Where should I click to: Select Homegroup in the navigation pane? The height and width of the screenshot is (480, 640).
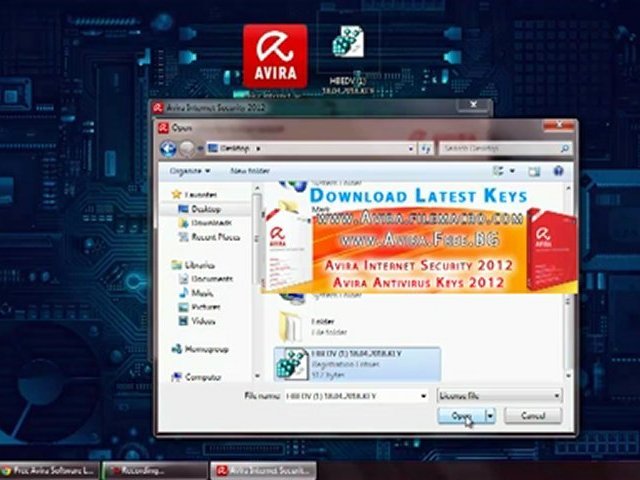(x=200, y=349)
